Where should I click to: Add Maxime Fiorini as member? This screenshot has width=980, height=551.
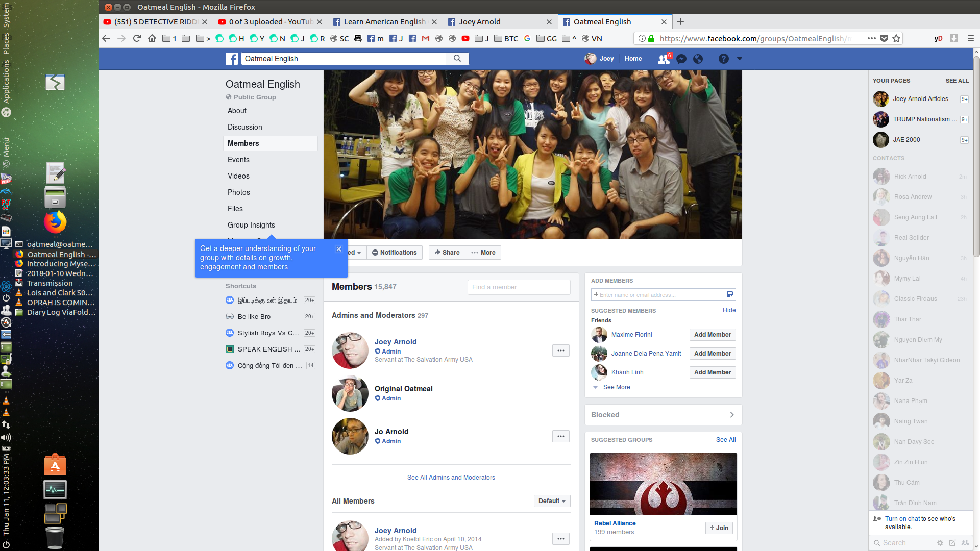click(x=713, y=335)
